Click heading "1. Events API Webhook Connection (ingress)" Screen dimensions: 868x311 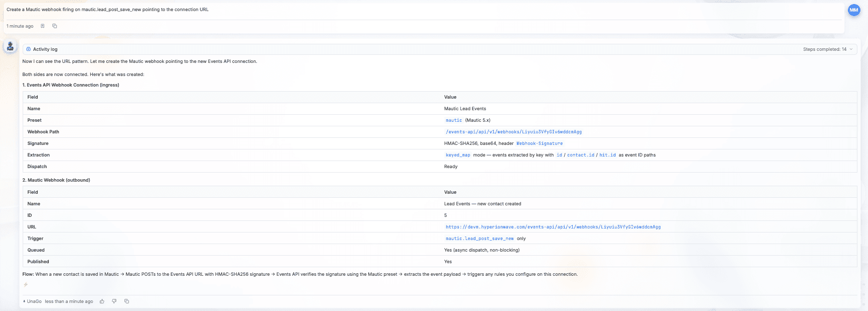point(71,85)
